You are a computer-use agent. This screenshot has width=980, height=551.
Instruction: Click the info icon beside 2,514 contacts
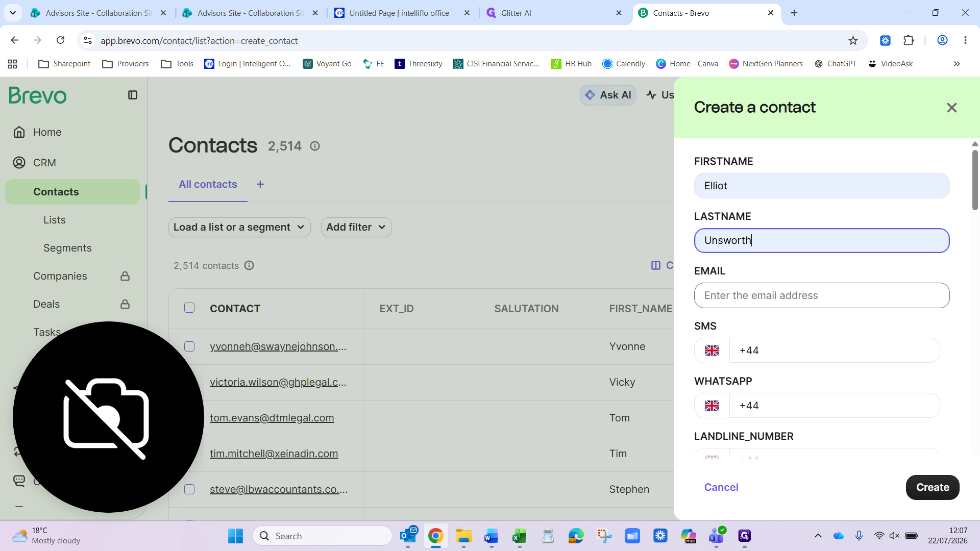tap(249, 265)
